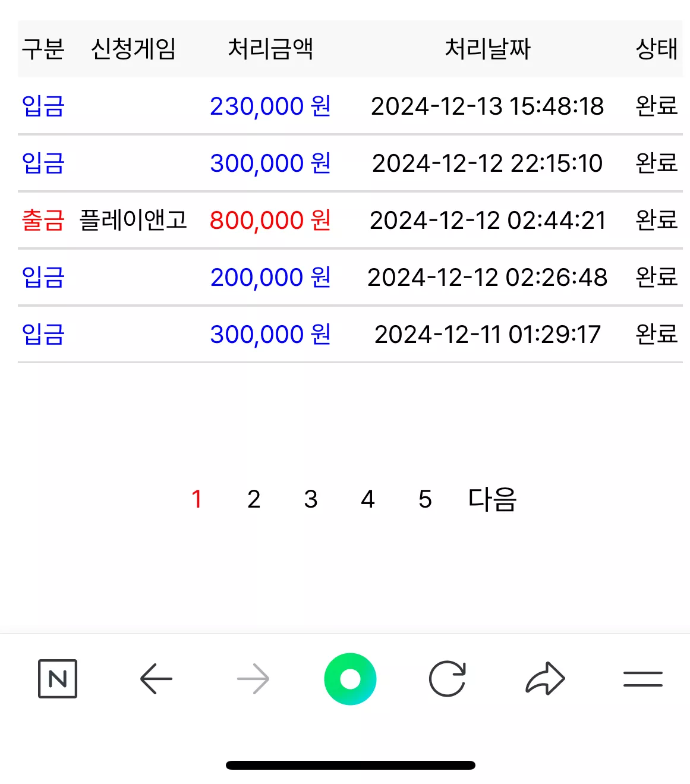Share the page via share arrow

(545, 678)
